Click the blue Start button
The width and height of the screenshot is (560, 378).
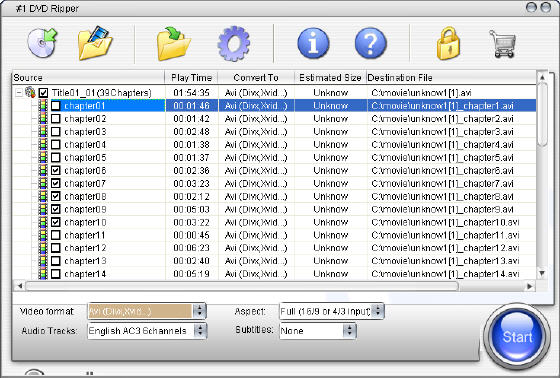click(x=517, y=337)
